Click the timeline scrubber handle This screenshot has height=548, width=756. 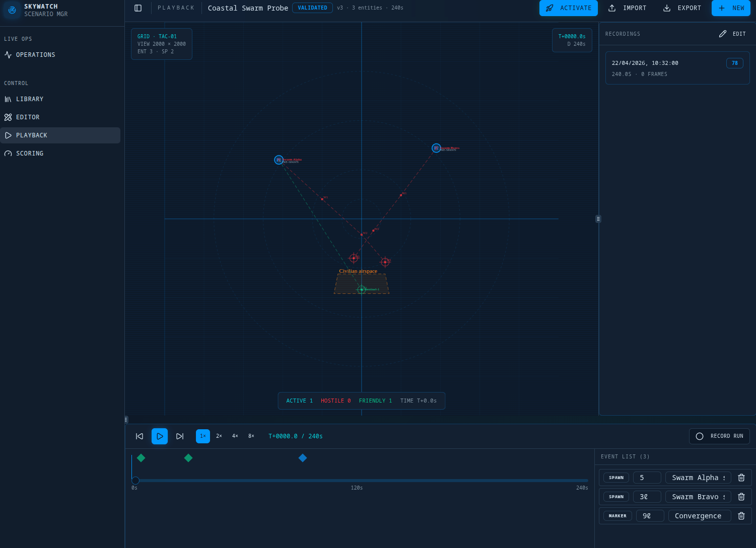point(135,481)
